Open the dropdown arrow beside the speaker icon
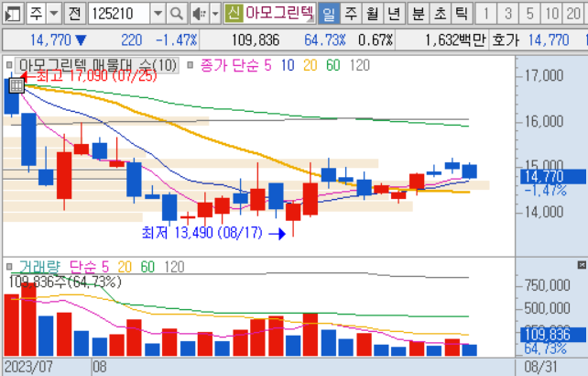This screenshot has height=376, width=588. point(215,14)
